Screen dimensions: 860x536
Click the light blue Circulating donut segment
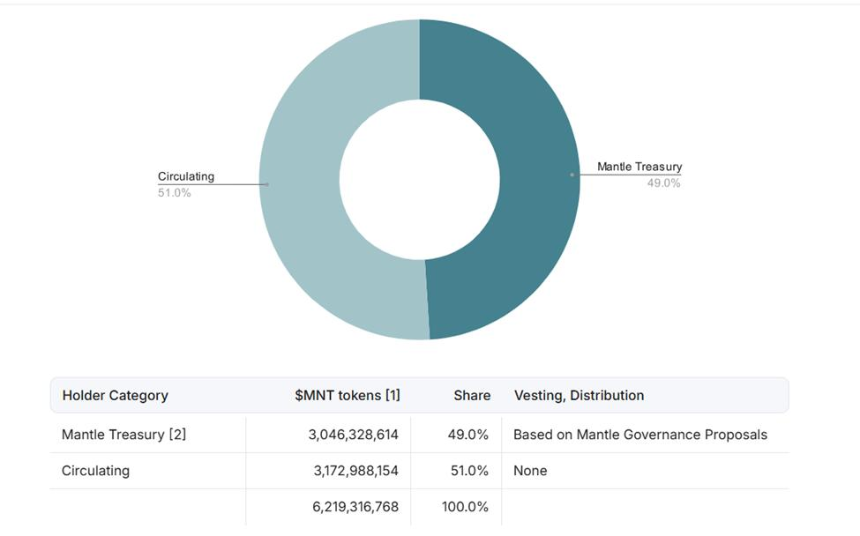click(x=307, y=181)
